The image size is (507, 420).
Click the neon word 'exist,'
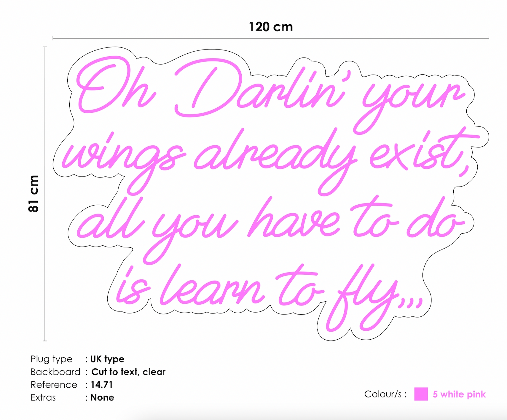425,152
